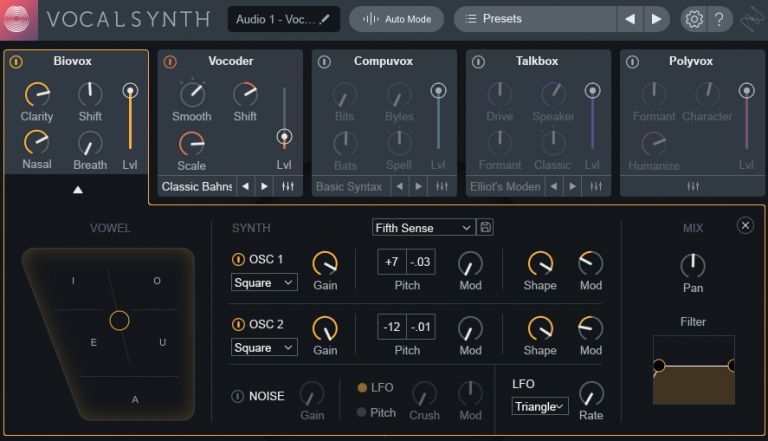This screenshot has width=768, height=441.
Task: Open the Presets menu
Action: (533, 19)
